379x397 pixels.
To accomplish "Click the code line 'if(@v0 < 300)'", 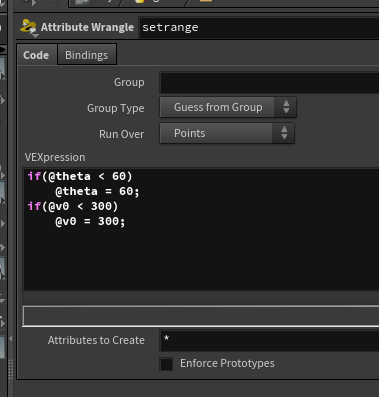I will (x=73, y=206).
